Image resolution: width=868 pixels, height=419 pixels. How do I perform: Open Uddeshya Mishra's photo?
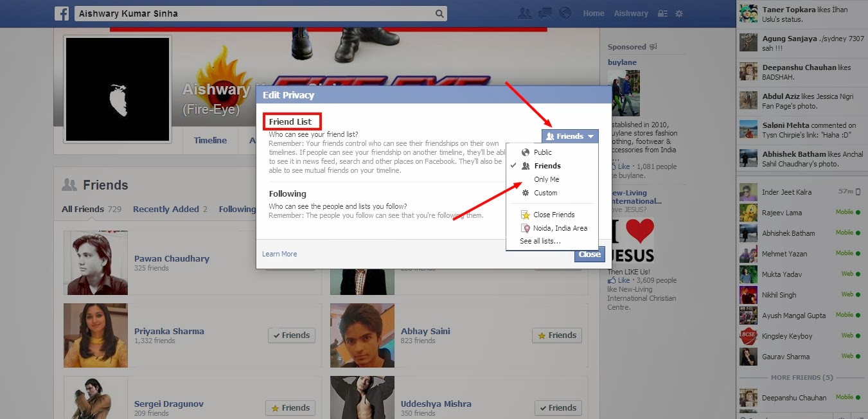click(362, 397)
